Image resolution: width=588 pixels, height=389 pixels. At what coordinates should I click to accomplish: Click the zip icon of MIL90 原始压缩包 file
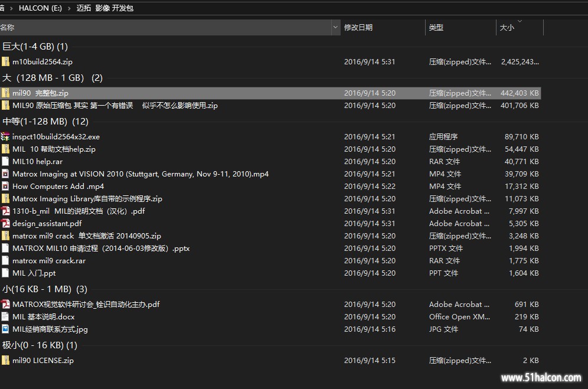tap(5, 106)
